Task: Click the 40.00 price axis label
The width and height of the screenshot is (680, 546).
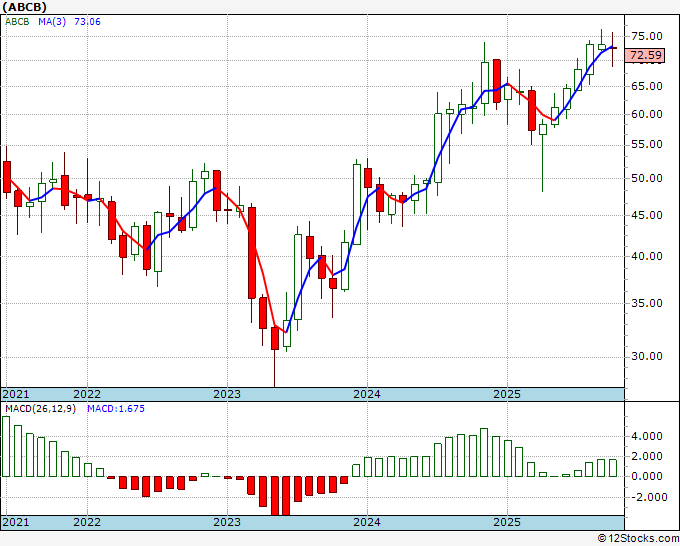Action: 647,256
